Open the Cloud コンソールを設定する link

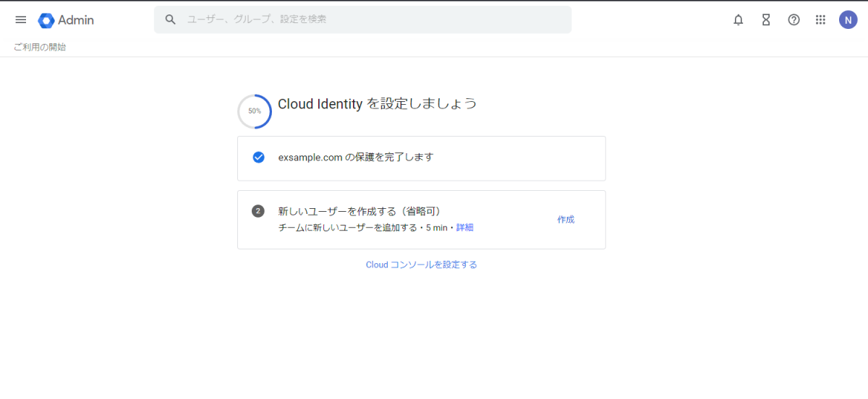click(422, 265)
